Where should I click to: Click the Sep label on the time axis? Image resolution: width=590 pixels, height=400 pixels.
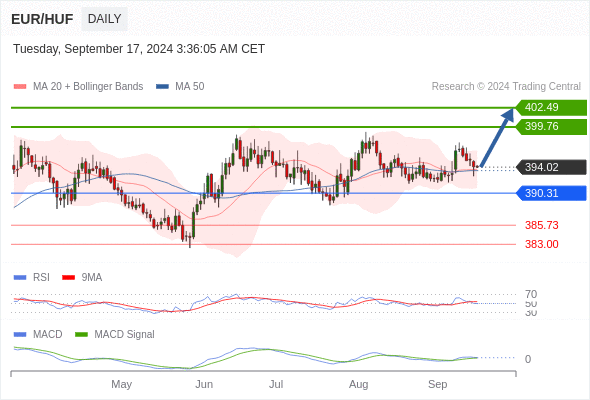[437, 384]
